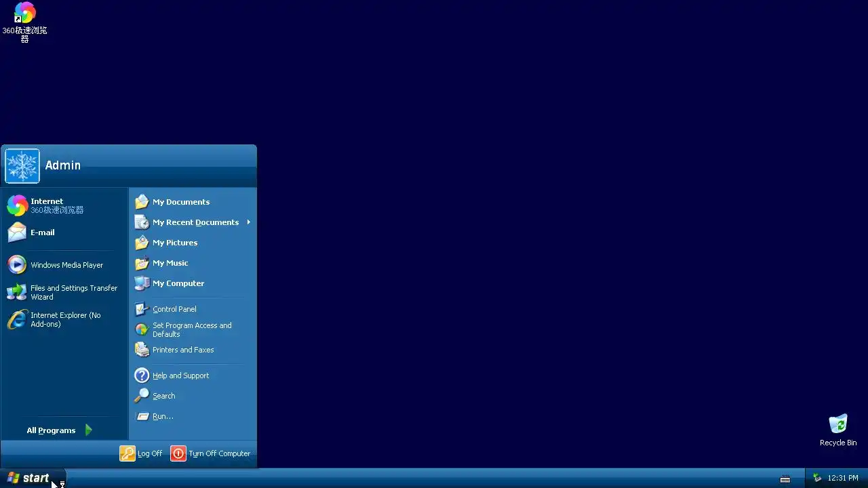Open the 360 browser desktop shortcut icon
The height and width of the screenshot is (488, 868).
pyautogui.click(x=25, y=13)
